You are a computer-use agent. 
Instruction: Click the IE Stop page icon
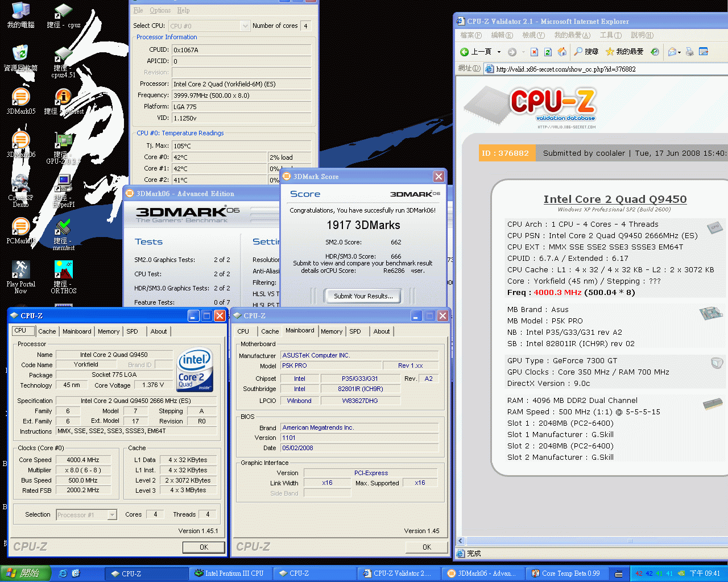[x=534, y=52]
